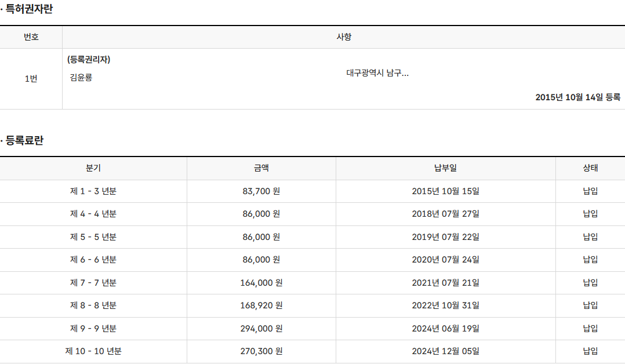Click payment date 2018년 07월 27일
Viewport: 625px width, 364px height.
click(445, 214)
